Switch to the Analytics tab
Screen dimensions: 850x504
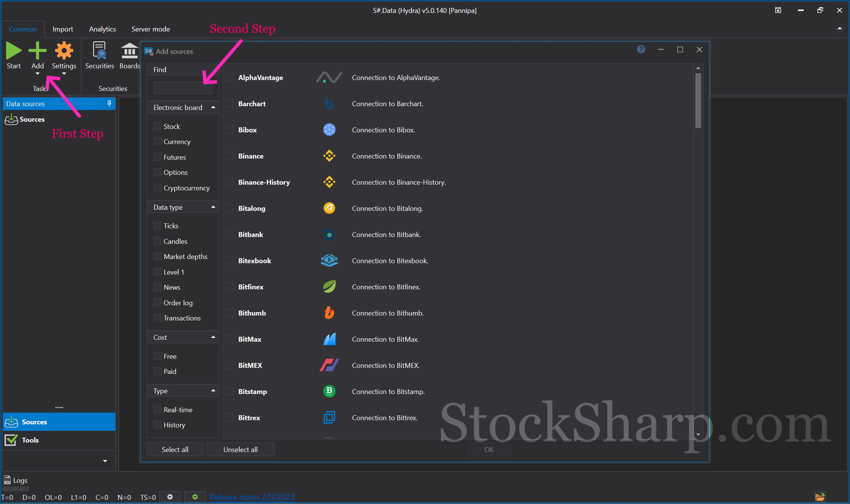click(102, 29)
